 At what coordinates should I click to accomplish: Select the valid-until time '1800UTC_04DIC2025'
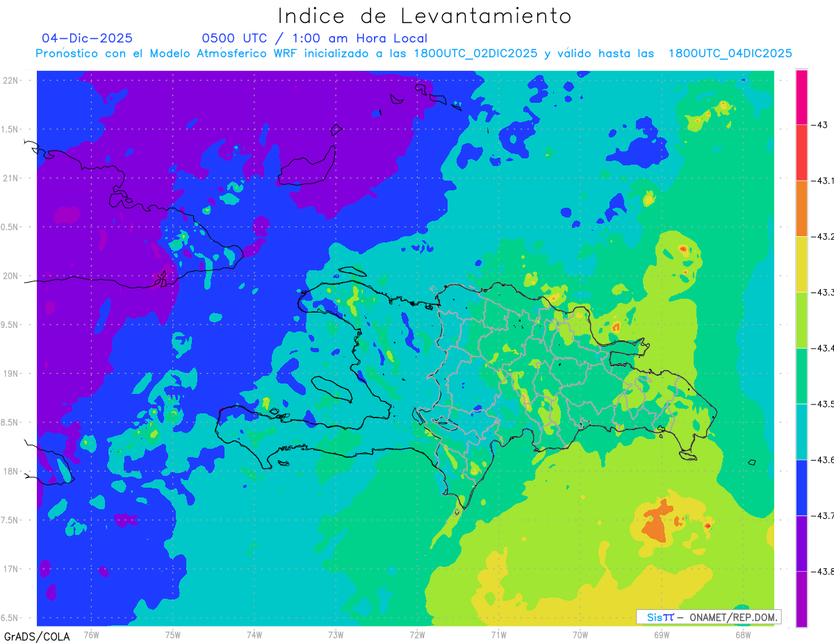[730, 53]
